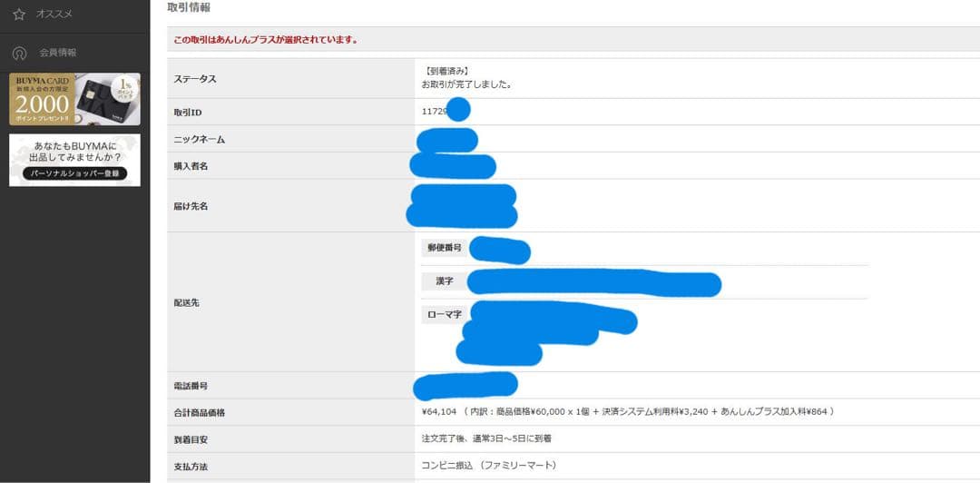Click the 会員情報 person icon
Image resolution: width=980 pixels, height=483 pixels.
19,53
